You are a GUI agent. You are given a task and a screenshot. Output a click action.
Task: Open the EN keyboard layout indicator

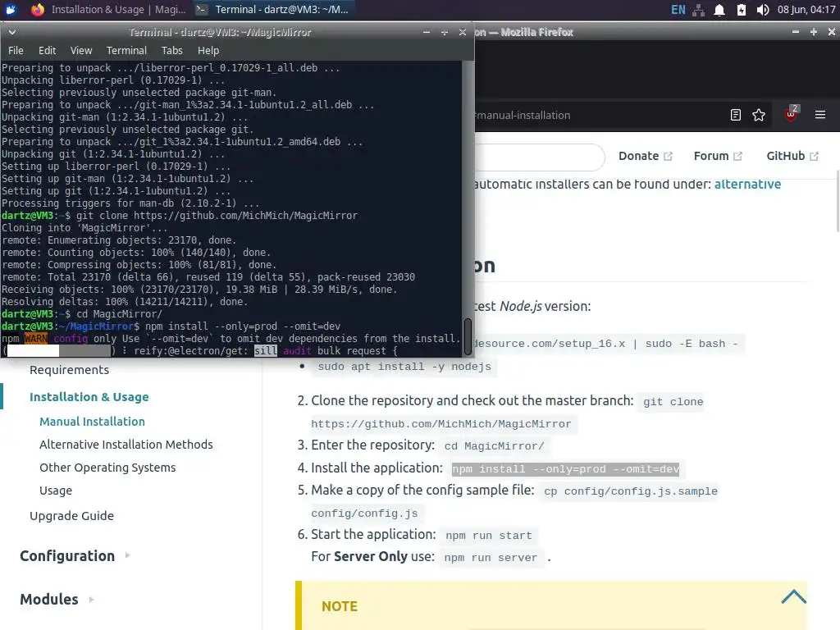(x=678, y=10)
